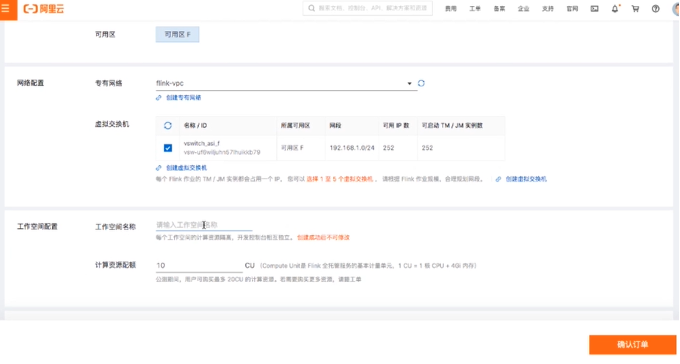Open the 创建虚拟交换机 link below the table

point(186,168)
